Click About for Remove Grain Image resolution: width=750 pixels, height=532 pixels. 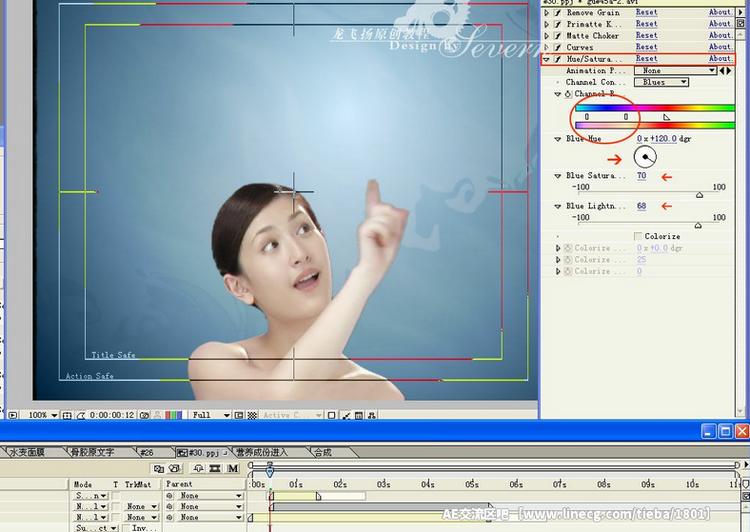pos(720,12)
